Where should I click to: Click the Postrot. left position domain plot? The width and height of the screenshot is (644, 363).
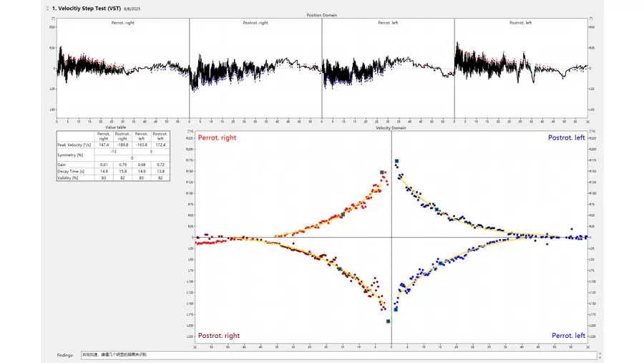pos(520,68)
